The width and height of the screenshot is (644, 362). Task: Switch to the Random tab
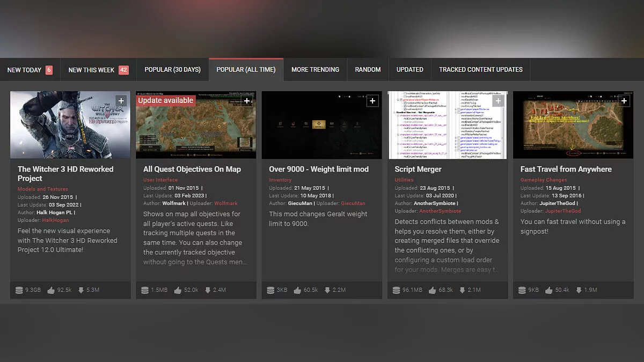pos(368,70)
